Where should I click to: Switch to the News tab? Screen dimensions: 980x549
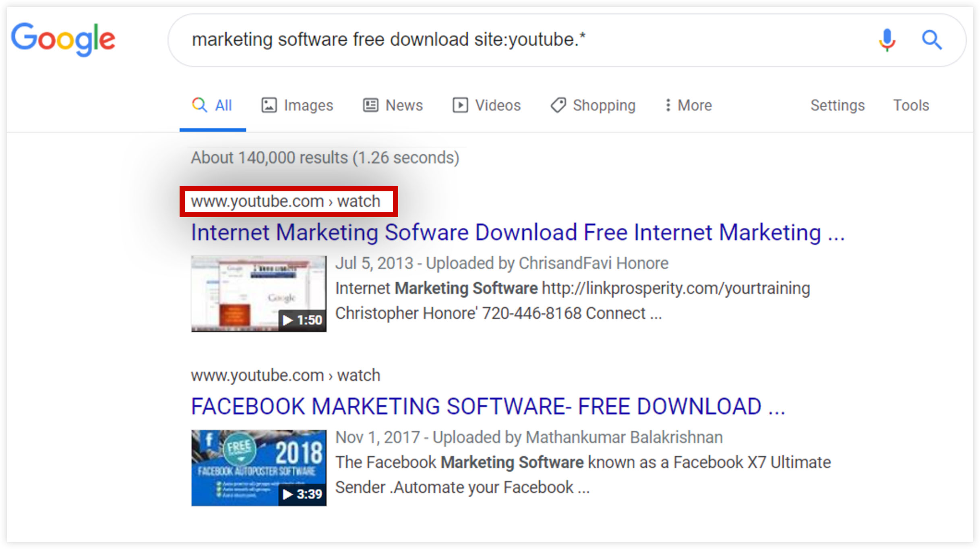(393, 106)
